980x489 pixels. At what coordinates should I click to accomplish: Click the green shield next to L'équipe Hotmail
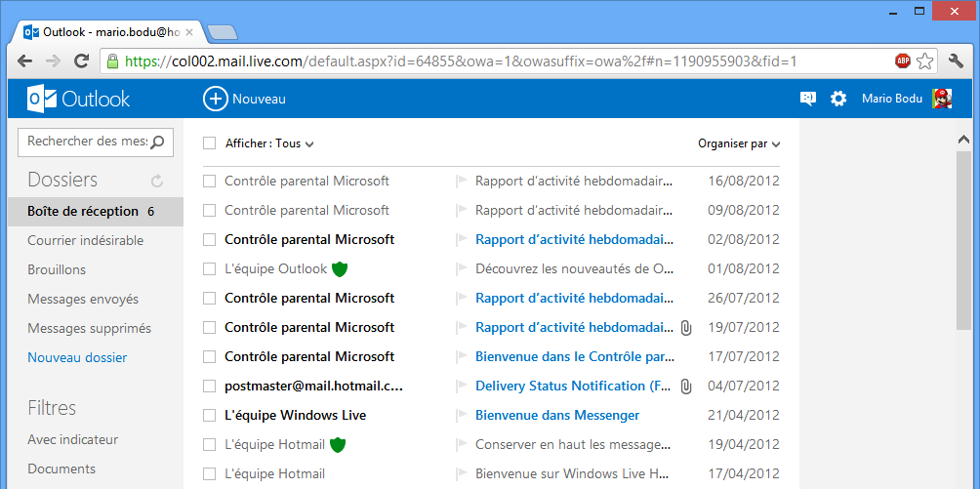coord(338,445)
